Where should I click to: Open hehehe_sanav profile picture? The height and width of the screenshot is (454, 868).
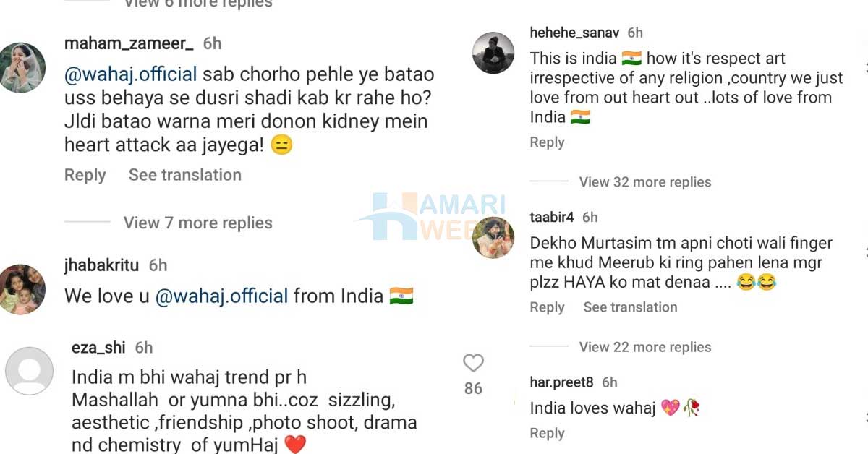point(493,53)
